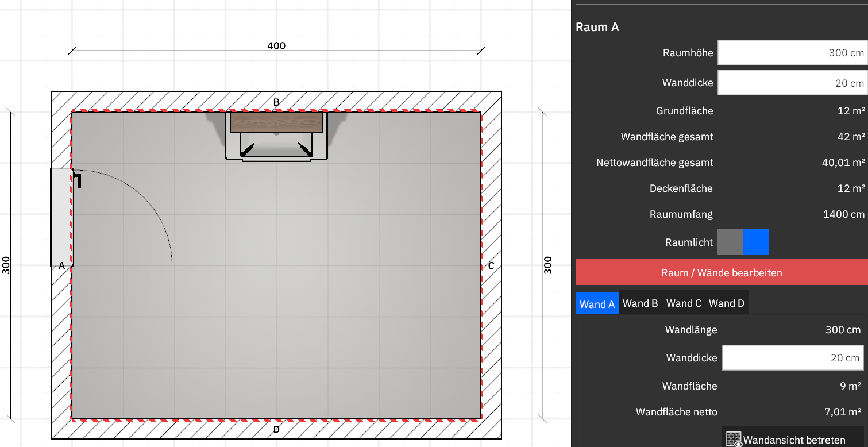Open the Wandansicht betreten button
This screenshot has height=447, width=868.
(793, 437)
